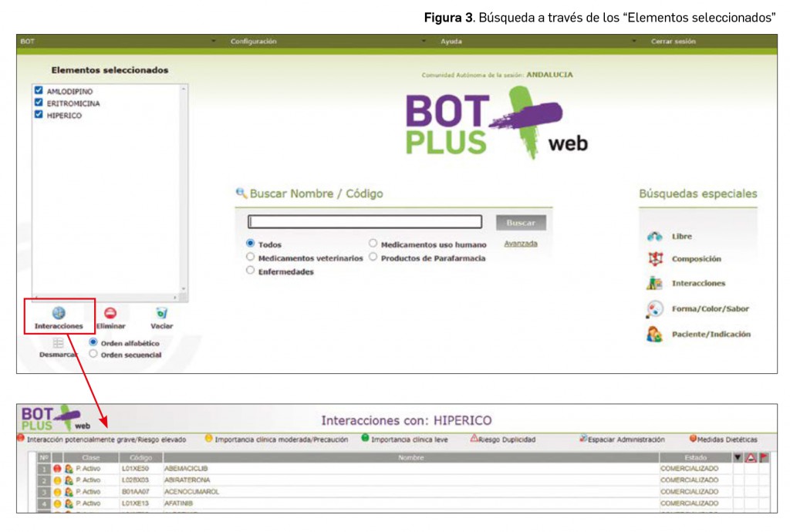
Task: Click the Interacciones globe icon under selected elements
Action: pyautogui.click(x=59, y=312)
